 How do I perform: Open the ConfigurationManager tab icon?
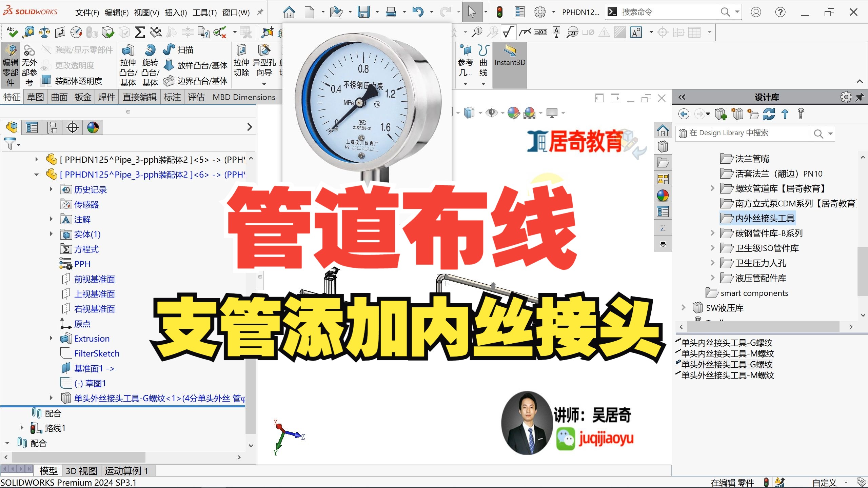click(x=52, y=128)
